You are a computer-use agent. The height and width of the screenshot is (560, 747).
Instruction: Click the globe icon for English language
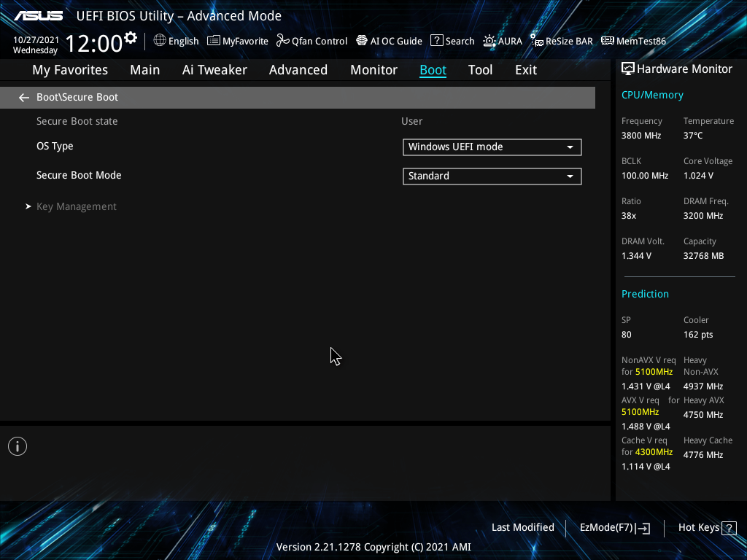coord(160,41)
